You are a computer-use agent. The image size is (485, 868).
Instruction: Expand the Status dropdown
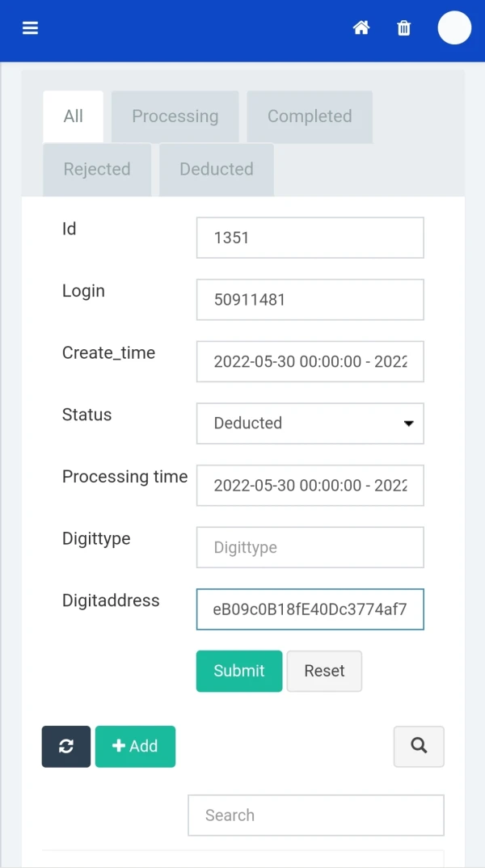pos(310,423)
